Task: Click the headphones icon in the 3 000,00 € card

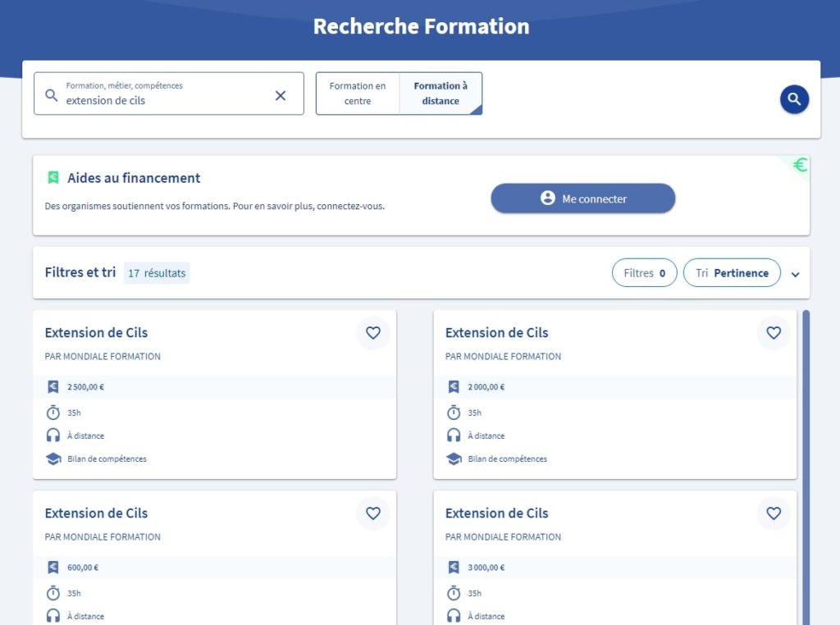Action: (x=454, y=615)
